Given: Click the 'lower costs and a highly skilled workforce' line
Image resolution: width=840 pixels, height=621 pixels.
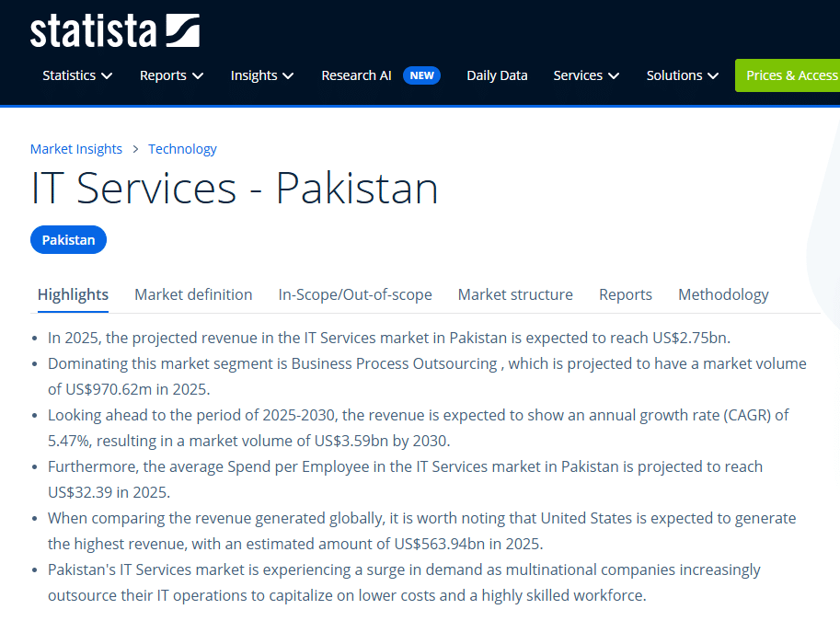Looking at the screenshot, I should pos(347,595).
